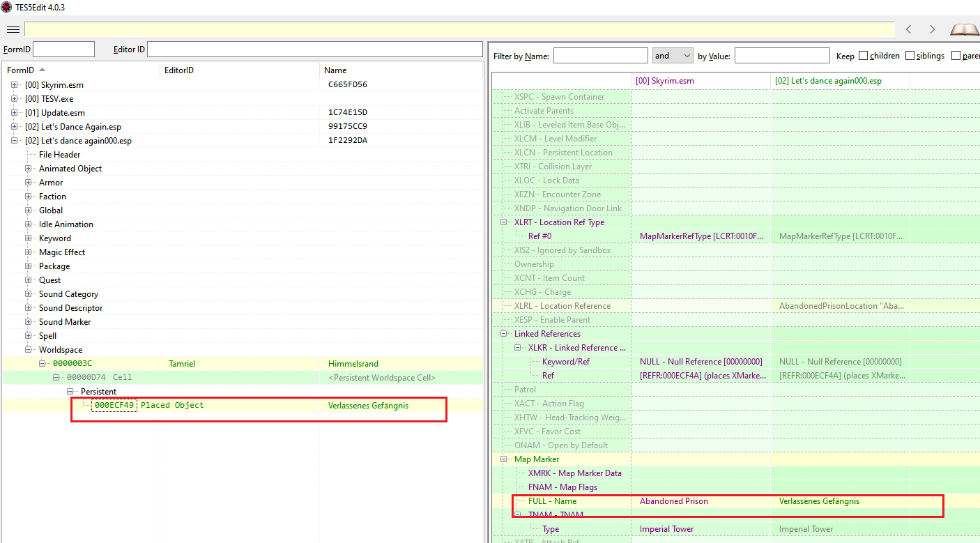
Task: Select Ref #0 MapMarkerRefType Skyrim.esm cell
Action: click(700, 236)
